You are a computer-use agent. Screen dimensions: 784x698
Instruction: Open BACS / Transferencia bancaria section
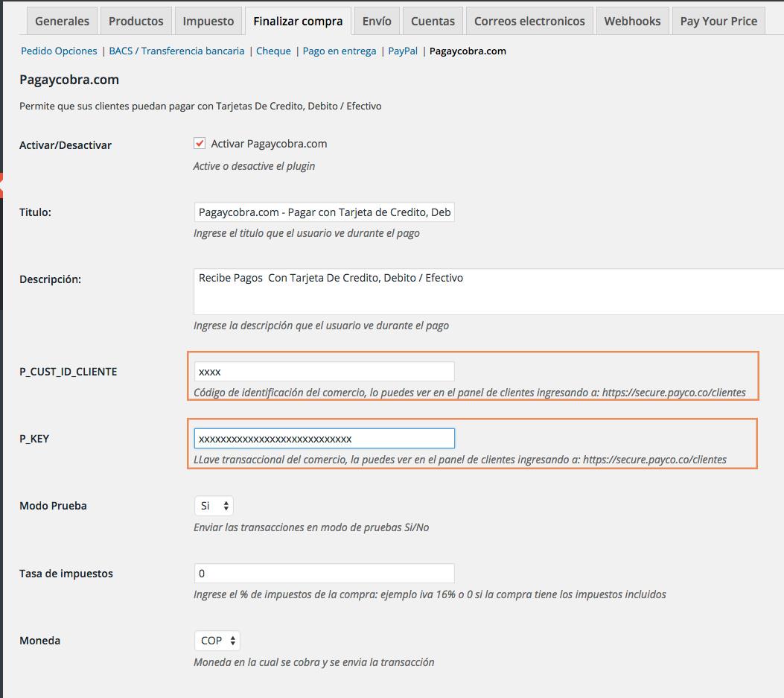(x=176, y=51)
